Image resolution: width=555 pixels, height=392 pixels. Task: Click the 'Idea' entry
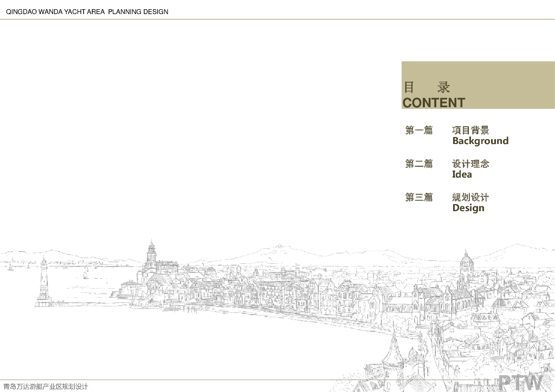point(462,174)
